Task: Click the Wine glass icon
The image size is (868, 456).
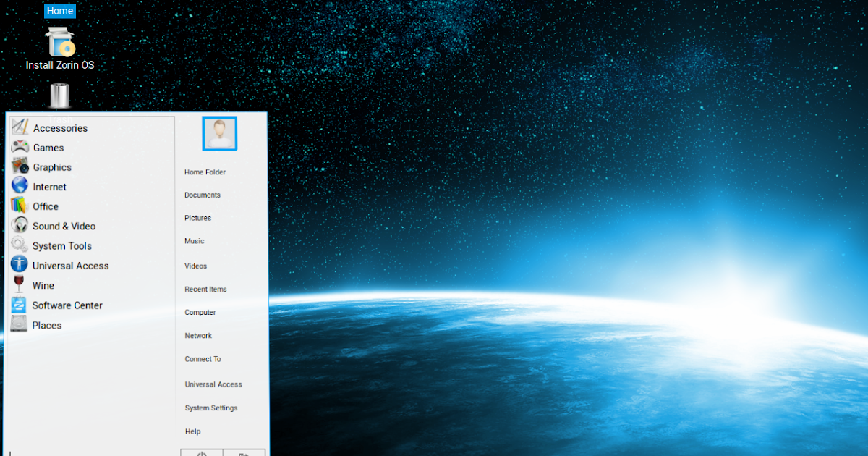Action: (19, 284)
